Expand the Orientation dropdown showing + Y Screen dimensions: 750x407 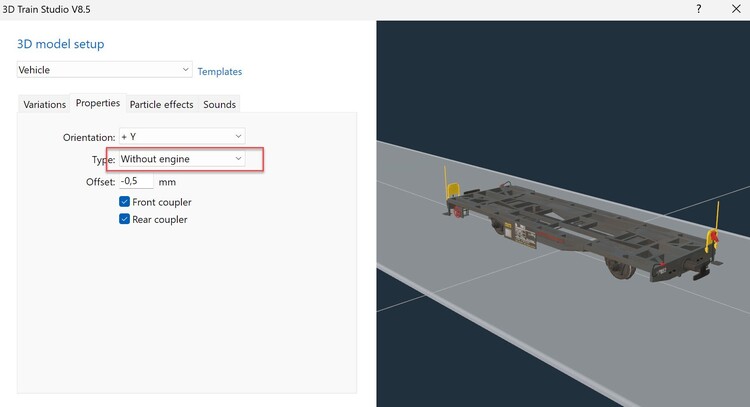coord(182,137)
